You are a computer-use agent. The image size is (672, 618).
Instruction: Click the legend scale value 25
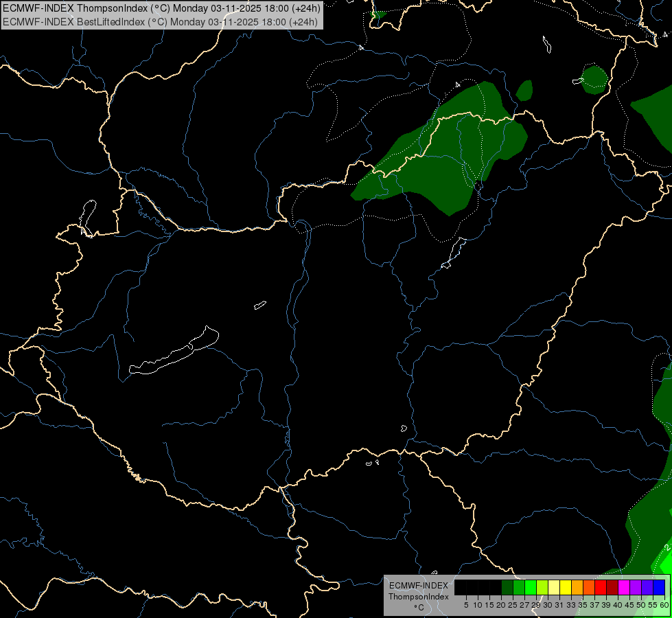coord(513,605)
